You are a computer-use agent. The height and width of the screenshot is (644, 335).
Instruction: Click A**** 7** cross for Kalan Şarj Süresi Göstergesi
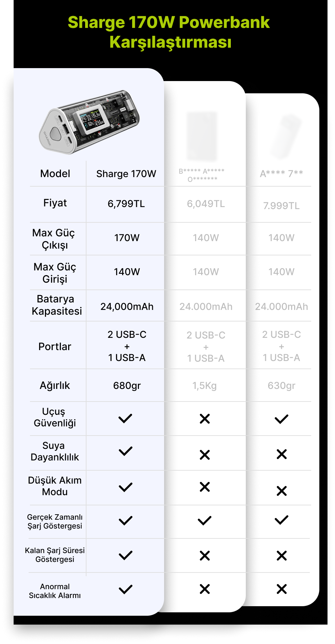pyautogui.click(x=282, y=555)
